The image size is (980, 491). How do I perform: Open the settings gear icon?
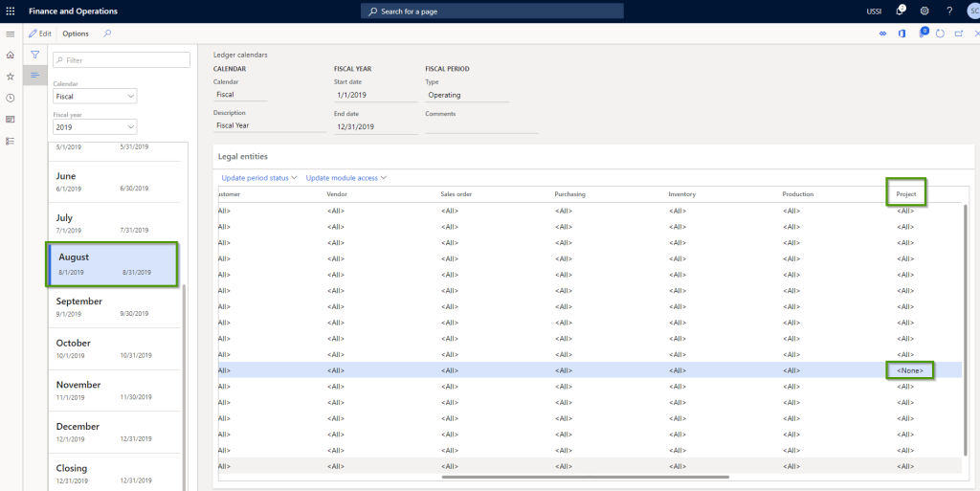[924, 11]
